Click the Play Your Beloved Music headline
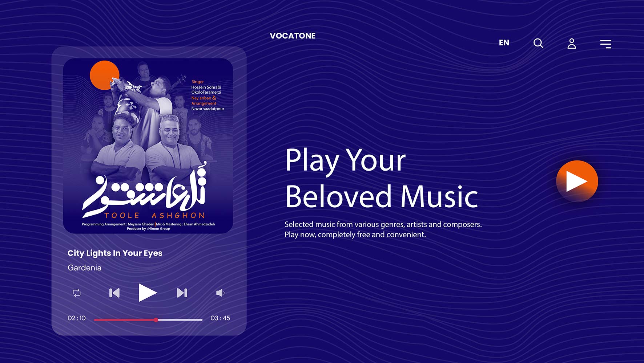This screenshot has height=363, width=644. point(381,178)
